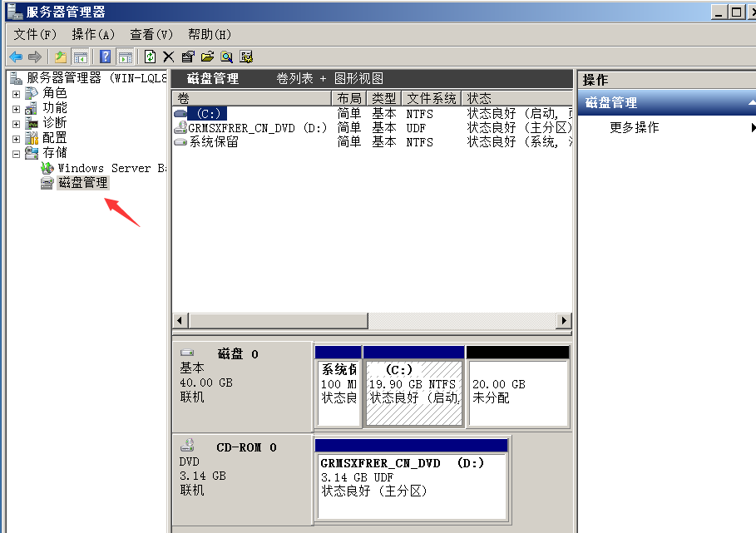The width and height of the screenshot is (756, 533).
Task: Click the 类型 column header
Action: point(383,98)
